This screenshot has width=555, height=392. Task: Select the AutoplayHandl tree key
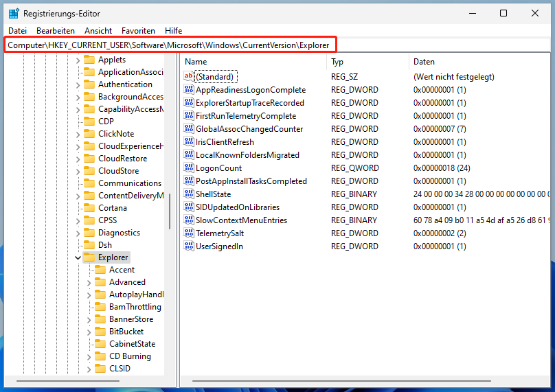point(136,295)
